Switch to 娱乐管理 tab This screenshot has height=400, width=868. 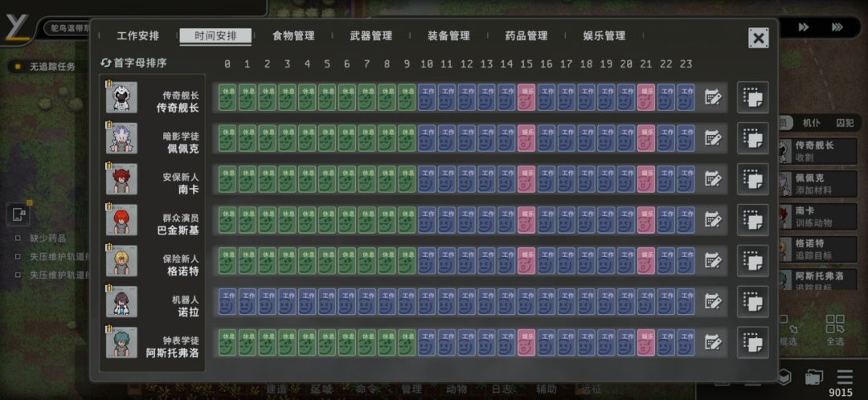click(x=604, y=36)
